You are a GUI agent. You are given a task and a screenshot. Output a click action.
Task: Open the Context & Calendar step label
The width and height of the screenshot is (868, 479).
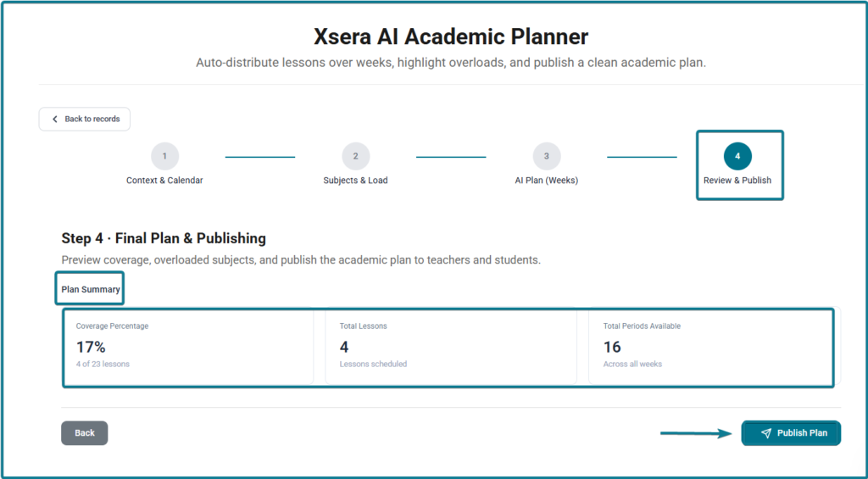(x=164, y=181)
